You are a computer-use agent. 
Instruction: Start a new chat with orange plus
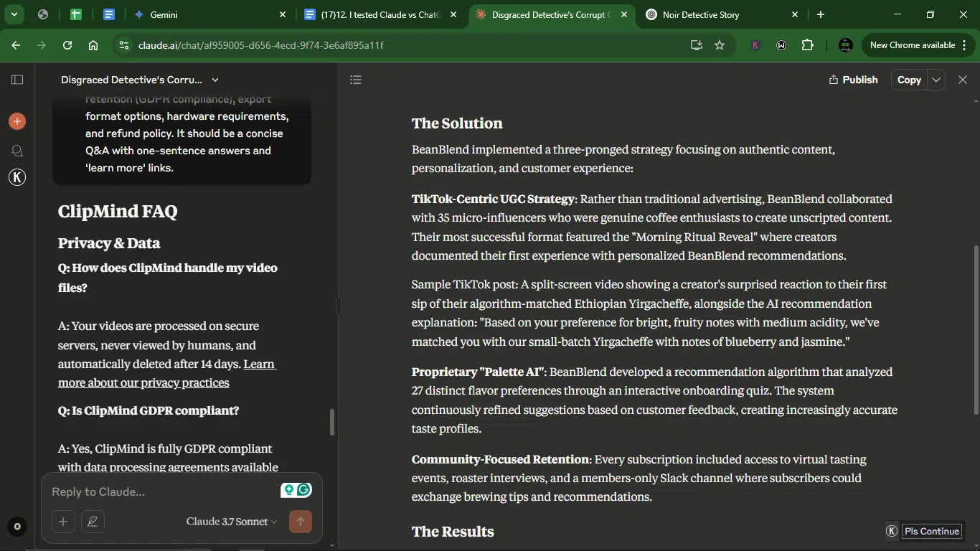(17, 121)
